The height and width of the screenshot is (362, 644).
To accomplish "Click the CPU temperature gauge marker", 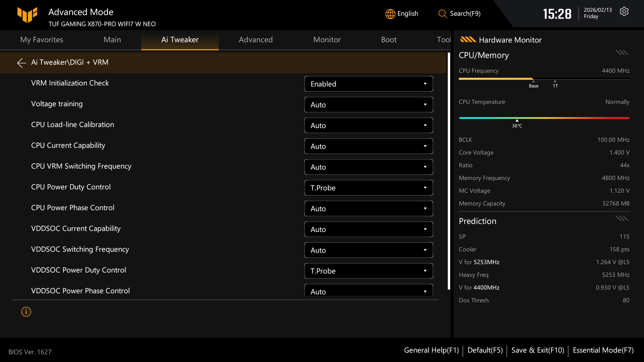I will (x=517, y=120).
